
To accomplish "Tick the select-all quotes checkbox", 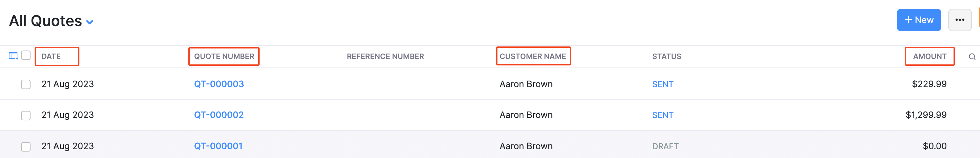I will coord(26,56).
